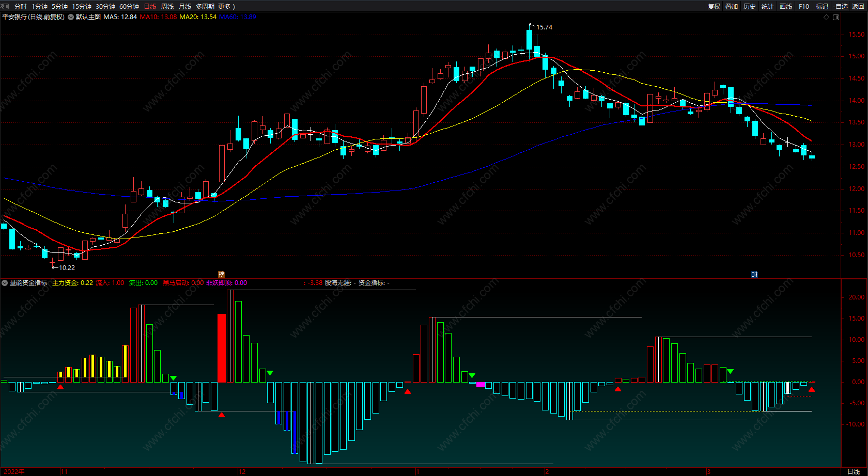The width and height of the screenshot is (868, 476).
Task: Remove stock via -自选 button
Action: pos(841,6)
